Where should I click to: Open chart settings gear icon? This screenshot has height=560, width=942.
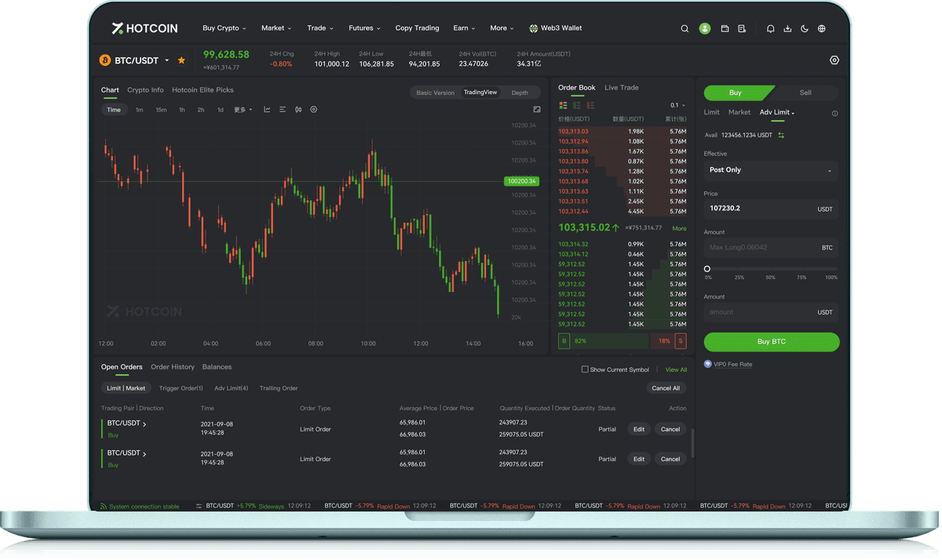click(314, 110)
